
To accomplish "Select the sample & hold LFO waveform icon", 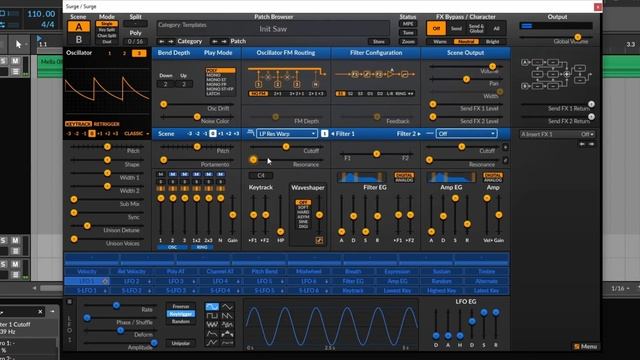I will (x=227, y=325).
